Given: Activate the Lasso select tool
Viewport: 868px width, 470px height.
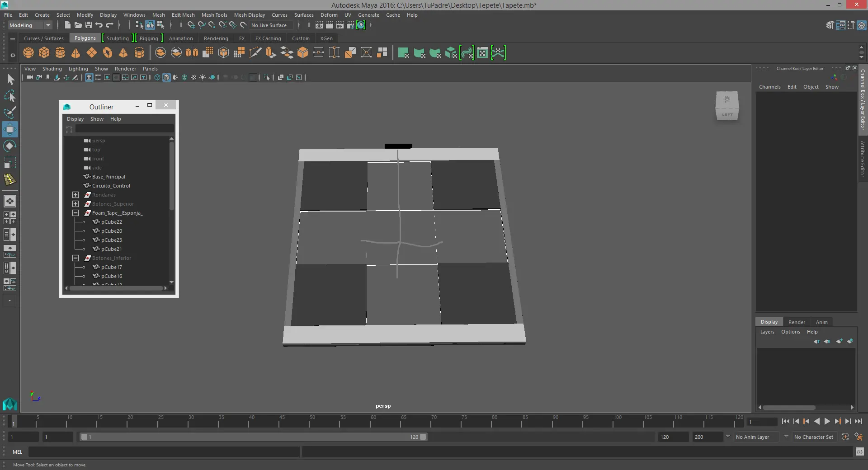Looking at the screenshot, I should (x=9, y=96).
